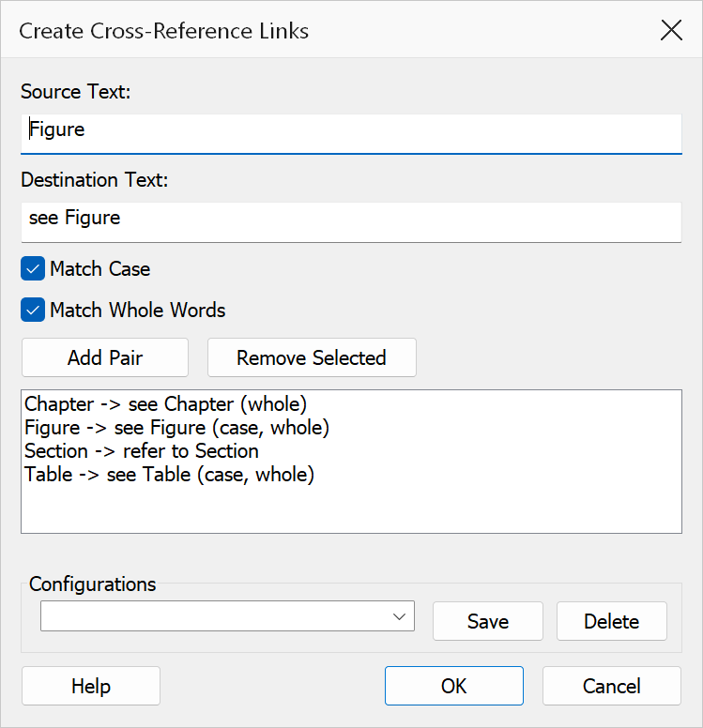Click the Source Text input field

pyautogui.click(x=351, y=134)
